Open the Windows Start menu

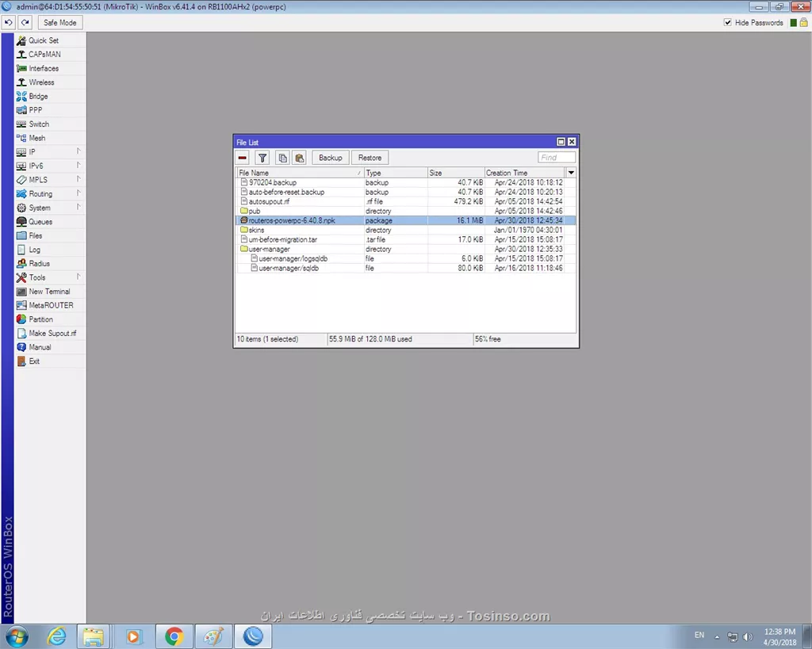tap(17, 636)
